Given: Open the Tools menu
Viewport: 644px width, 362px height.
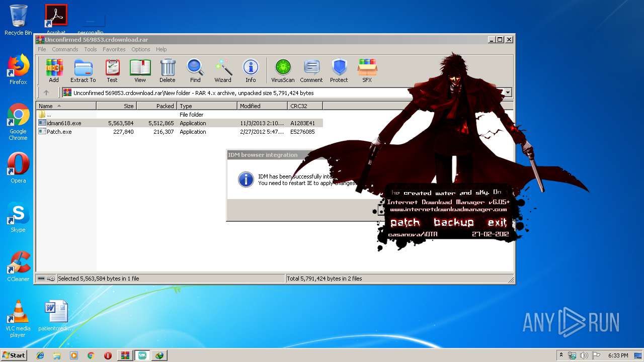Looking at the screenshot, I should [91, 49].
